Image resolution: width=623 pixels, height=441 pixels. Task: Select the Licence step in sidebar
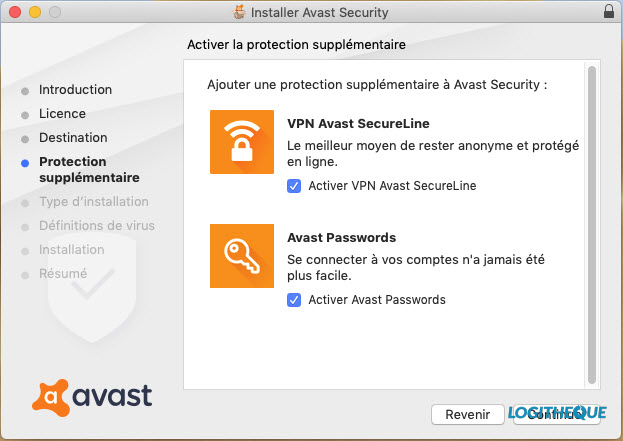click(62, 114)
